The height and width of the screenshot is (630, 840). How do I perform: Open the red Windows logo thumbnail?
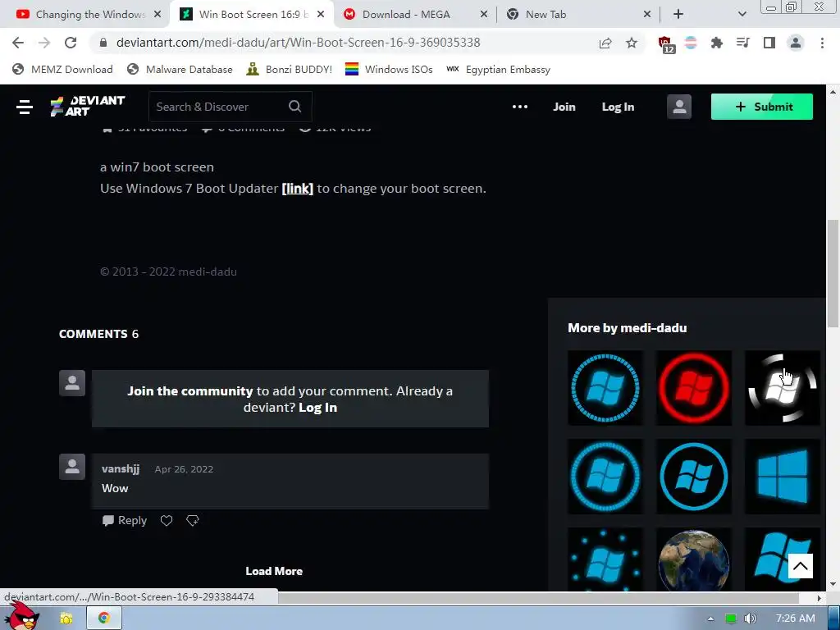(694, 388)
